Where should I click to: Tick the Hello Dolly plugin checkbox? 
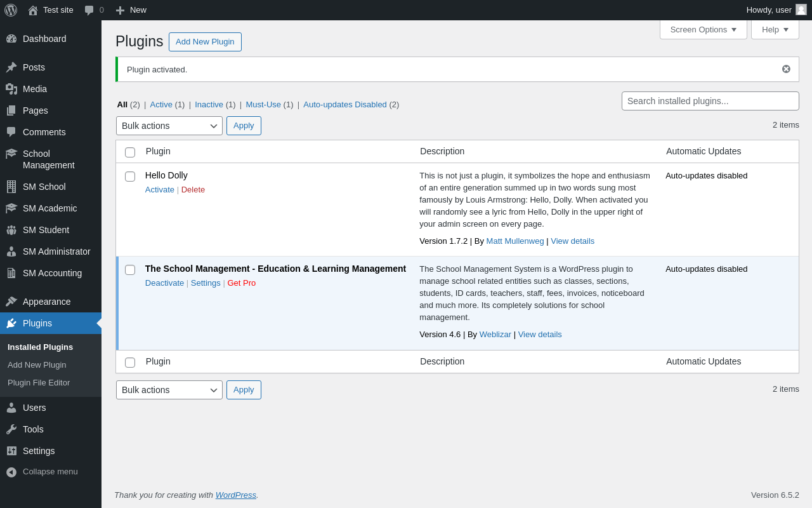pos(130,177)
